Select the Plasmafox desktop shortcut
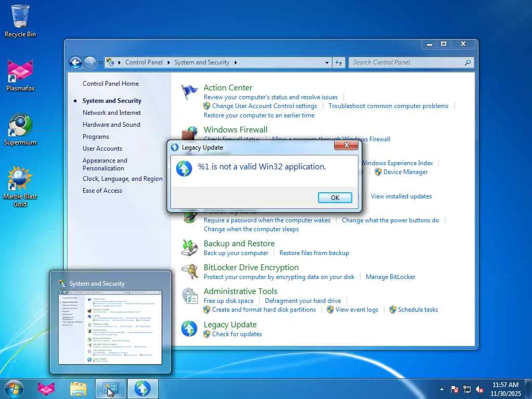The image size is (532, 399). click(x=20, y=75)
